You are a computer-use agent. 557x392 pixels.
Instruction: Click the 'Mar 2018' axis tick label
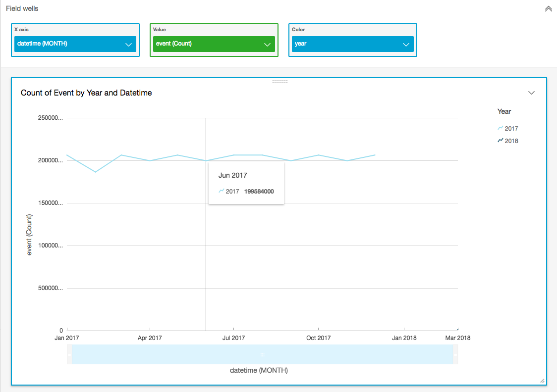(x=457, y=338)
